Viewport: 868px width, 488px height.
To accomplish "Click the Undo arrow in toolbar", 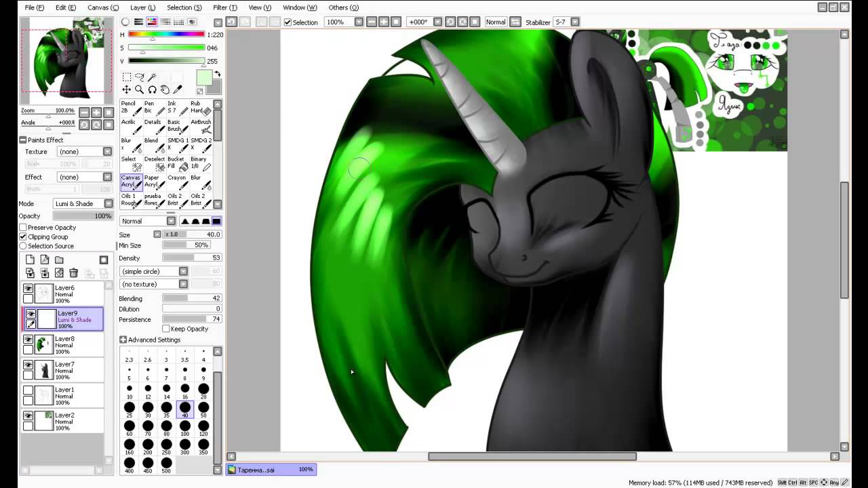I will tap(231, 22).
